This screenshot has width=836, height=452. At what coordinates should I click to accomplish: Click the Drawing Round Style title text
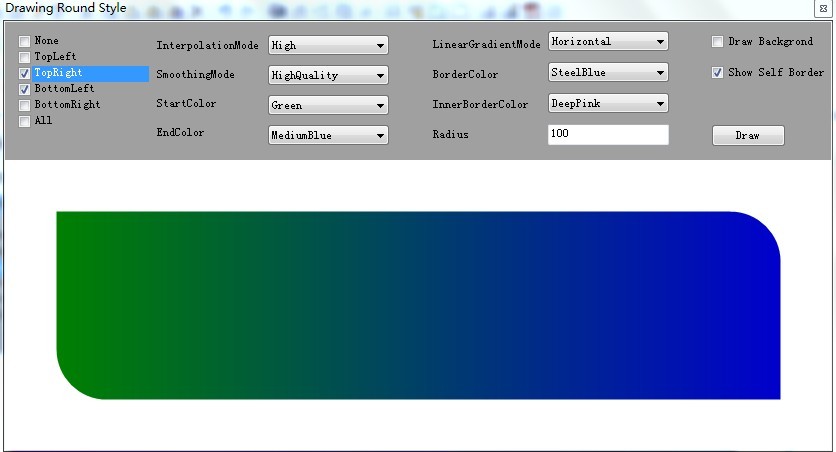click(66, 8)
